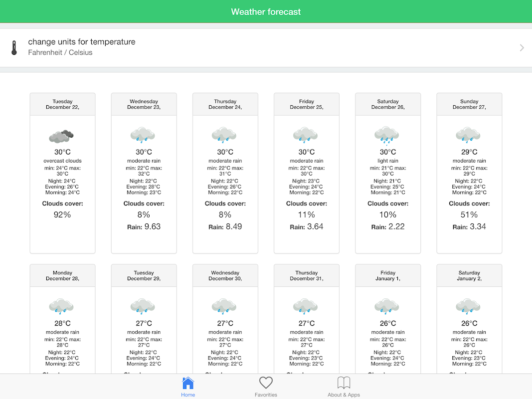
Task: Click rain cloud icon for December 31
Action: point(305,306)
